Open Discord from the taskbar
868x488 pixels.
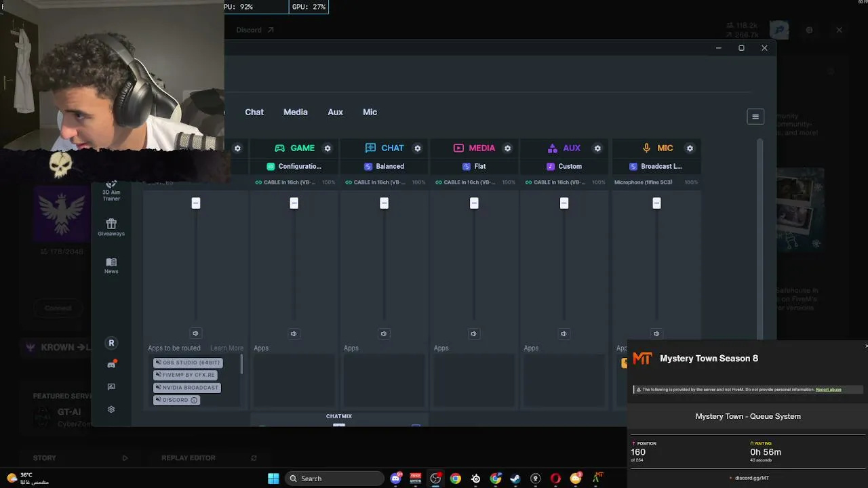396,479
